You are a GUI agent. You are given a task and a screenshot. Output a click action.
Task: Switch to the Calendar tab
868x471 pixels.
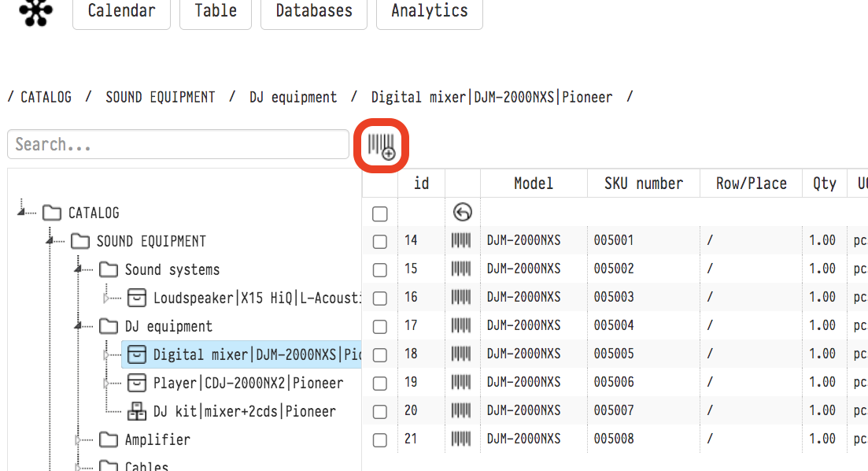(x=121, y=12)
